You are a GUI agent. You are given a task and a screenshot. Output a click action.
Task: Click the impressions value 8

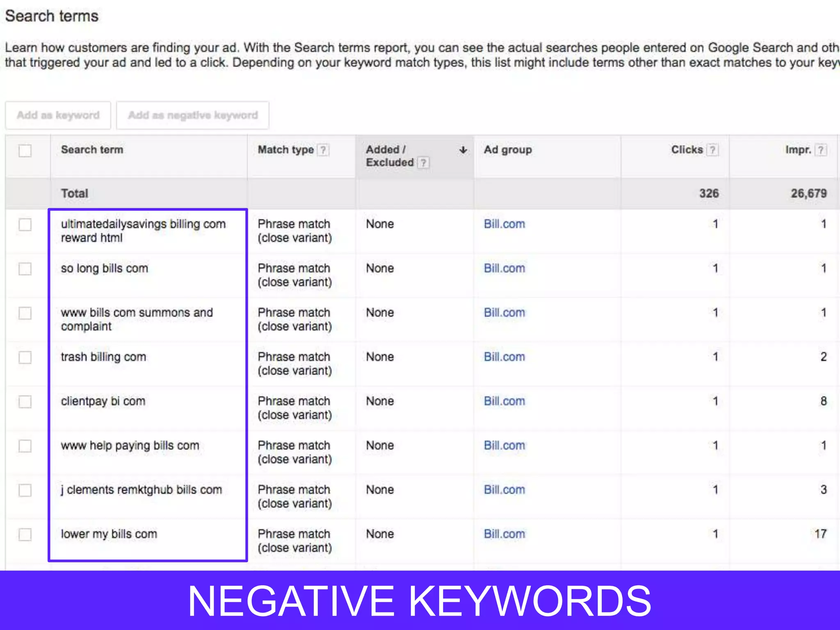[824, 401]
